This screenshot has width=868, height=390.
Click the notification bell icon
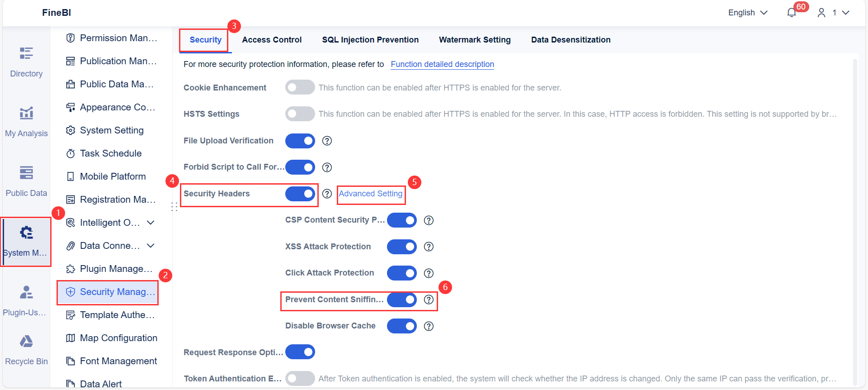pyautogui.click(x=791, y=12)
